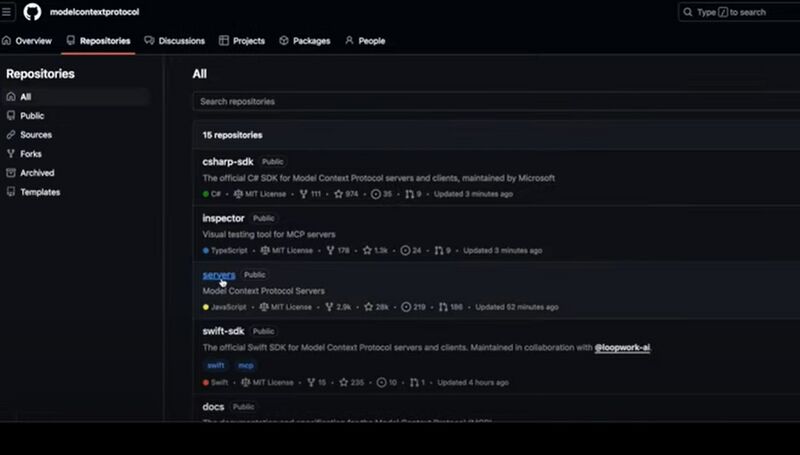
Task: Open the Discussions tab
Action: click(x=175, y=41)
